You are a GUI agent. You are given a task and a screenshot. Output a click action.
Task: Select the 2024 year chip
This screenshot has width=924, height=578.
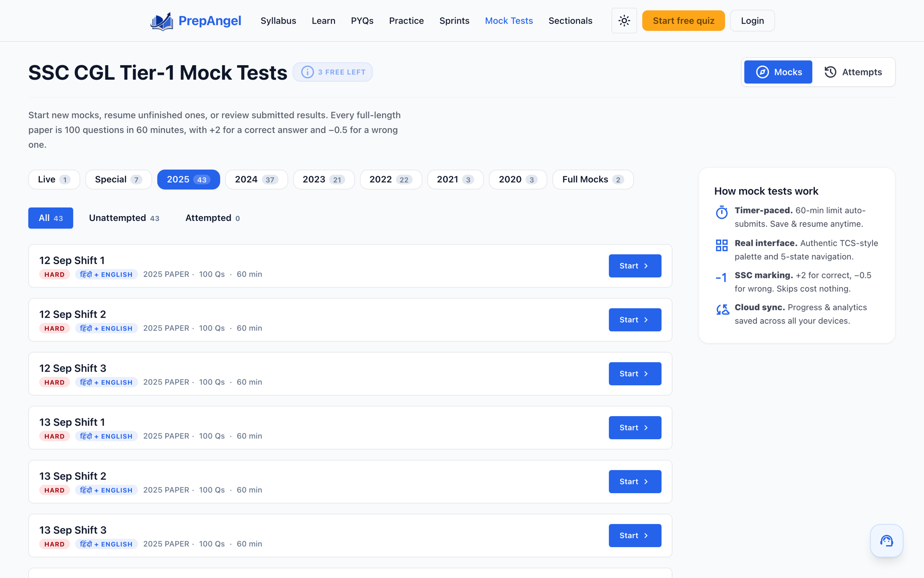pyautogui.click(x=257, y=179)
